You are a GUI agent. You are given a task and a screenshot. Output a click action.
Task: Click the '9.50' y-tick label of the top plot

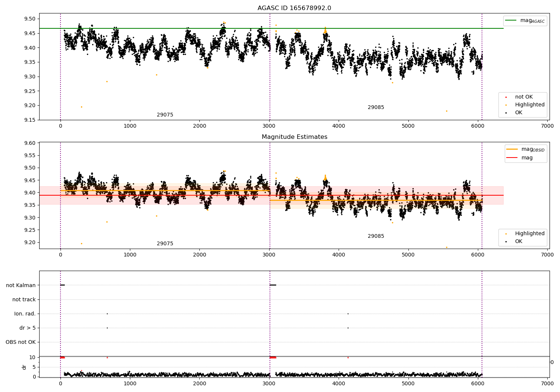click(x=30, y=19)
